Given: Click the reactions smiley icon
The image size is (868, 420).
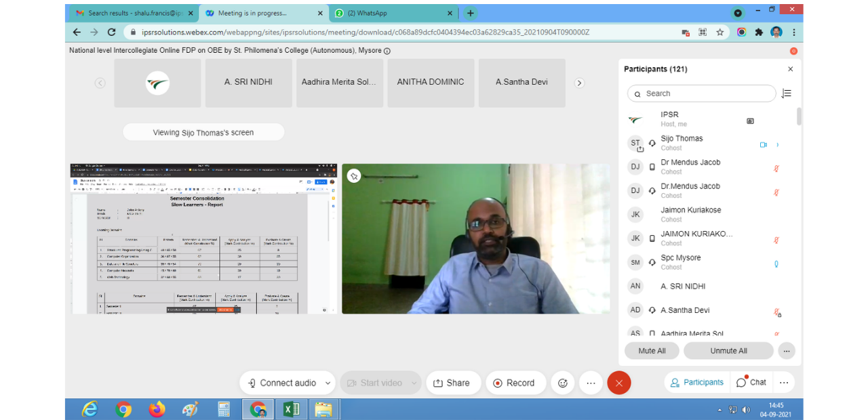Looking at the screenshot, I should point(562,383).
